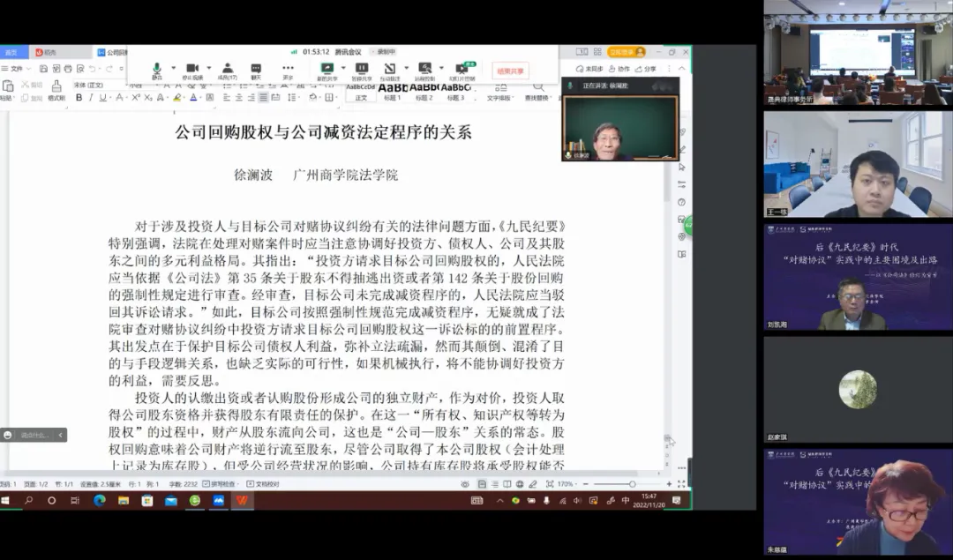Apply the Normal text style
Image resolution: width=953 pixels, height=560 pixels.
[x=361, y=93]
